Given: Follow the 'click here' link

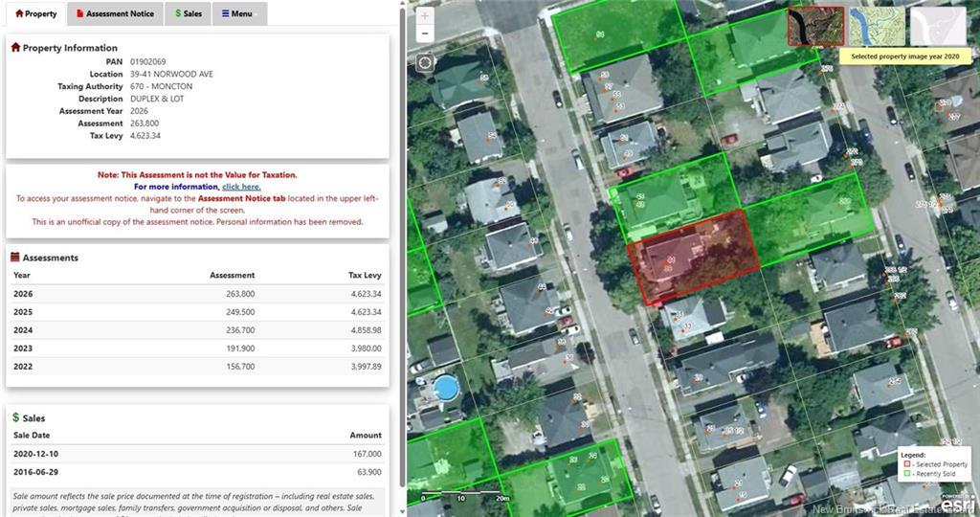Looking at the screenshot, I should click(241, 187).
